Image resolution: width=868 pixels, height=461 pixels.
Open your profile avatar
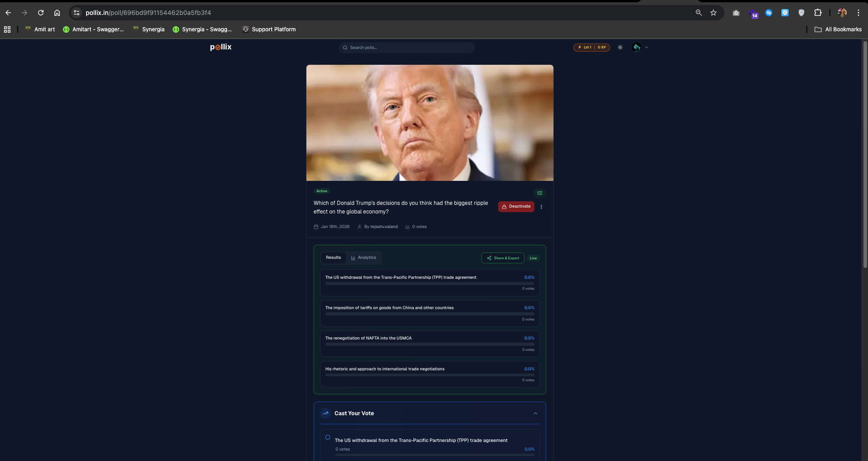pos(636,47)
